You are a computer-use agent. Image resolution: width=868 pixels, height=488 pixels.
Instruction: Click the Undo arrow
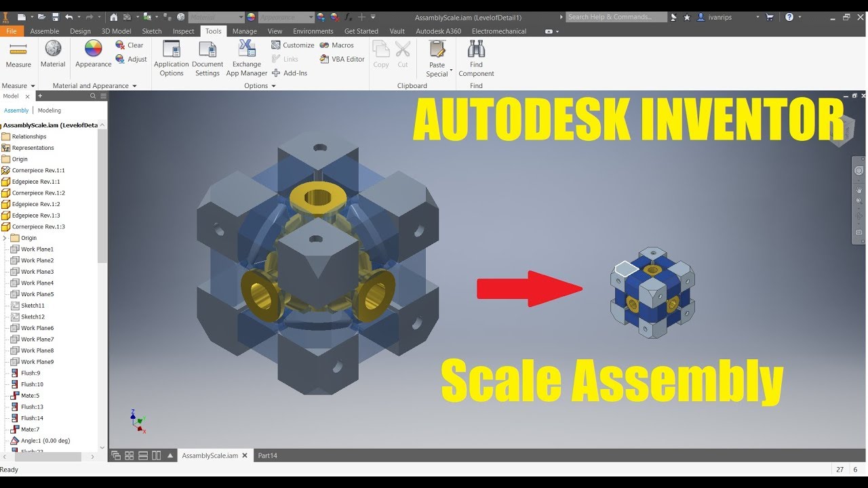click(x=68, y=17)
